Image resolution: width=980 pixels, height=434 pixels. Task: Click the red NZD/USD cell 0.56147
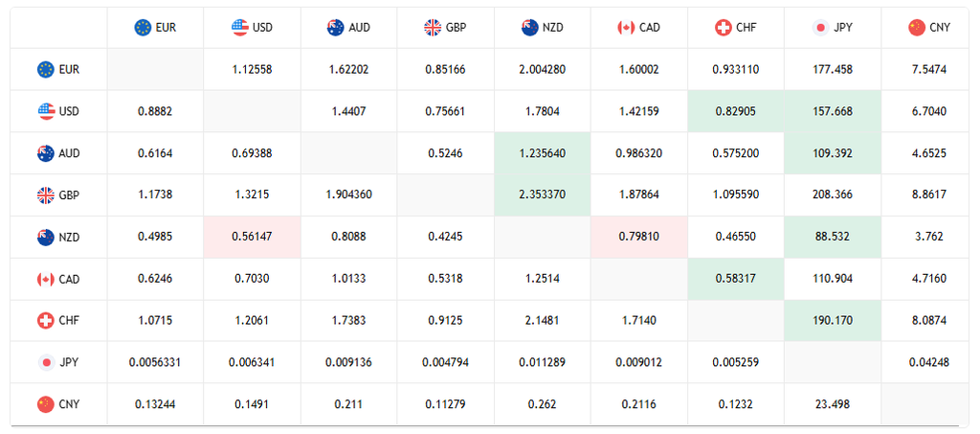252,237
